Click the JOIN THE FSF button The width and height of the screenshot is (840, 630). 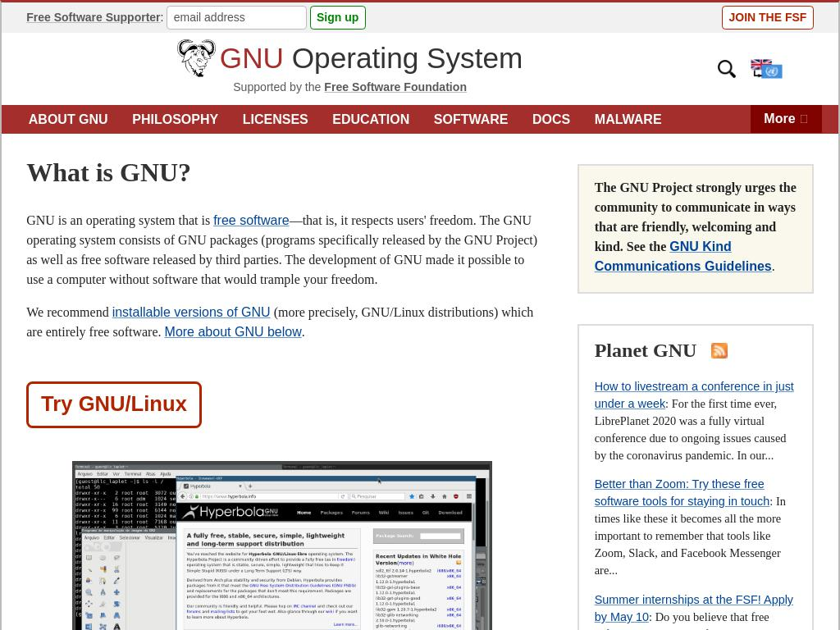pos(767,18)
